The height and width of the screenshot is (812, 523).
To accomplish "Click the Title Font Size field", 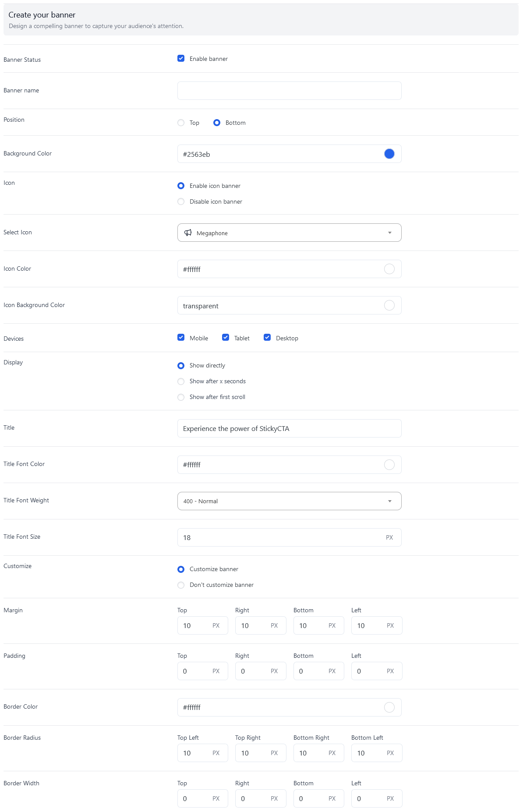I will tap(290, 537).
